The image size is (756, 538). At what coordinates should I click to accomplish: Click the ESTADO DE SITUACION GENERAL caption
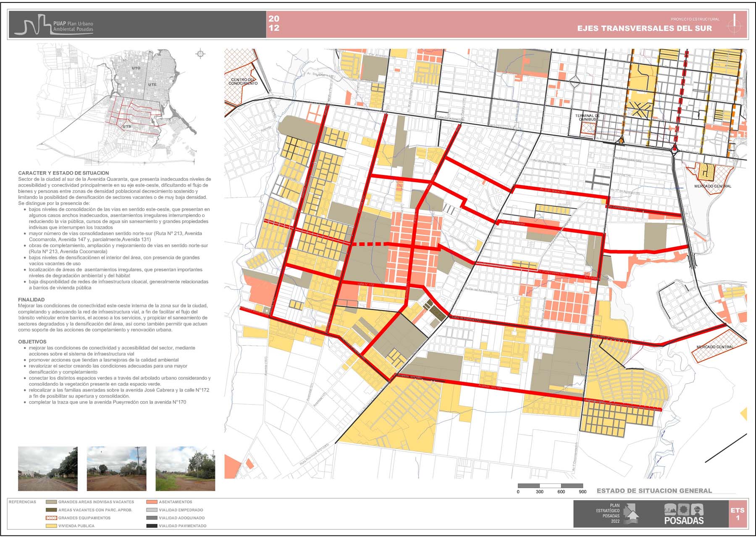point(654,491)
